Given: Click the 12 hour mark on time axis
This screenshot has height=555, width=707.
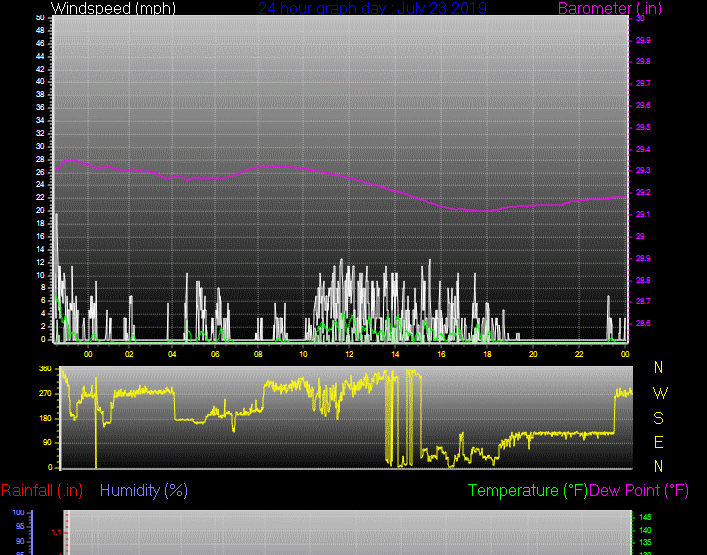Looking at the screenshot, I should click(350, 354).
